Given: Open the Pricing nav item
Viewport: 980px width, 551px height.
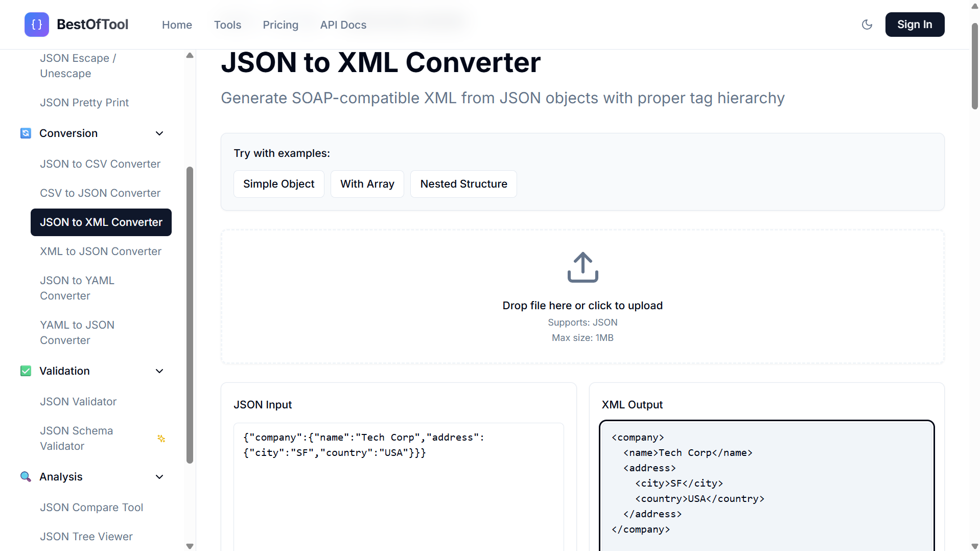Looking at the screenshot, I should pos(281,25).
